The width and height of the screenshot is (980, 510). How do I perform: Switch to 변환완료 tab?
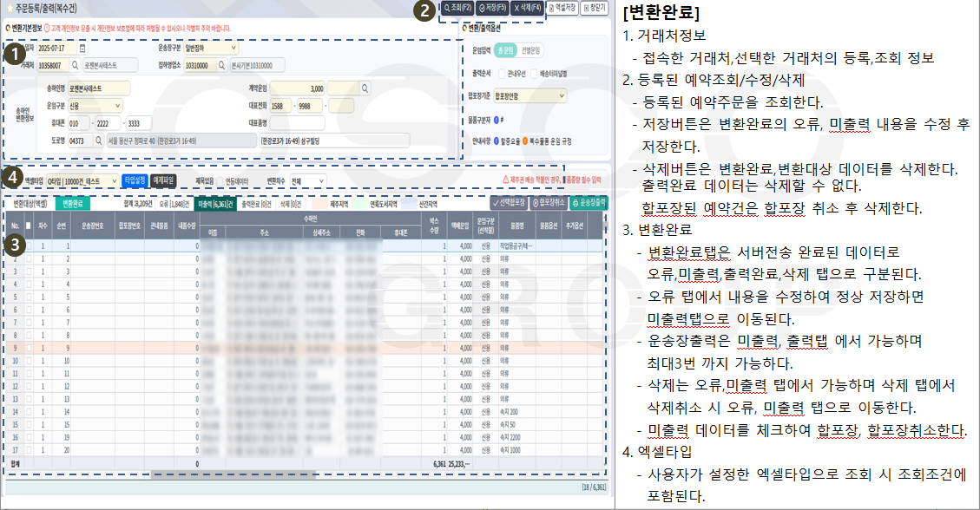73,204
